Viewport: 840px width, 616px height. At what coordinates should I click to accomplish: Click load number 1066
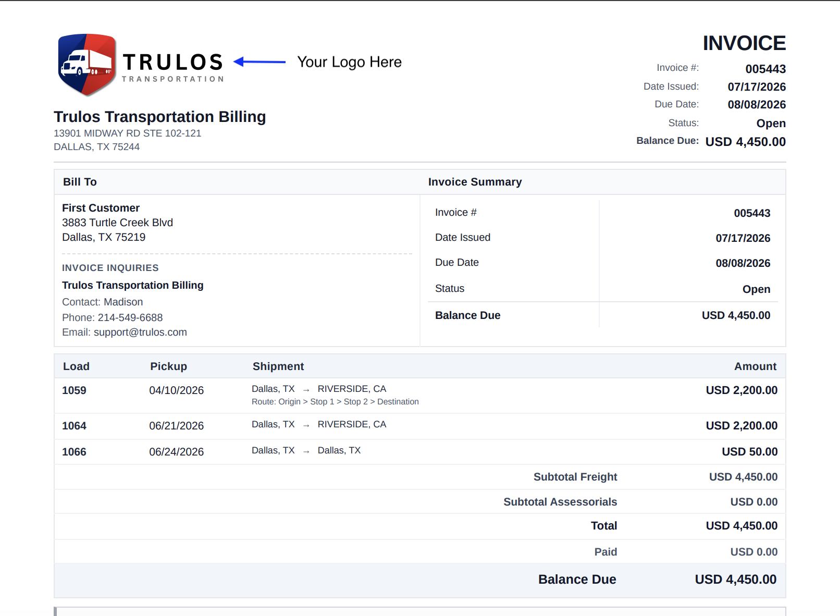click(74, 452)
